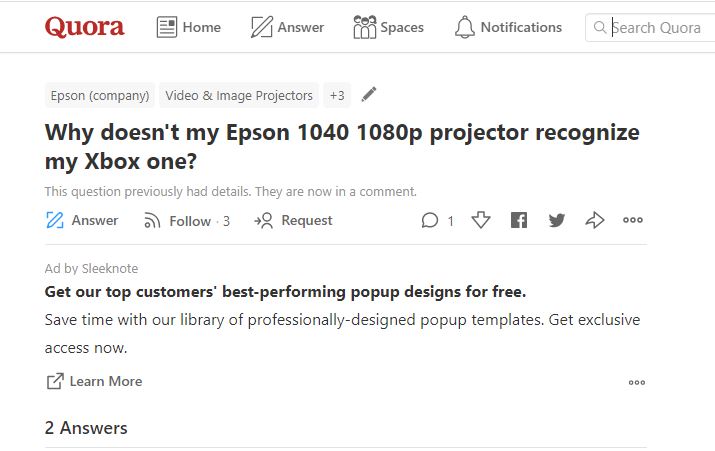Write an answer using the blue Answer button
Screen dimensions: 715x451
(82, 220)
